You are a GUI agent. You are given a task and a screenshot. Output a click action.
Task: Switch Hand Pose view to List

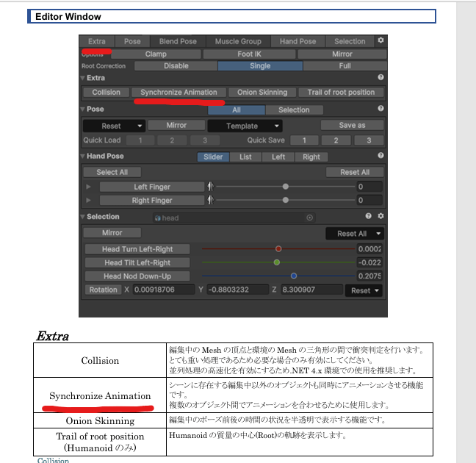[x=245, y=157]
